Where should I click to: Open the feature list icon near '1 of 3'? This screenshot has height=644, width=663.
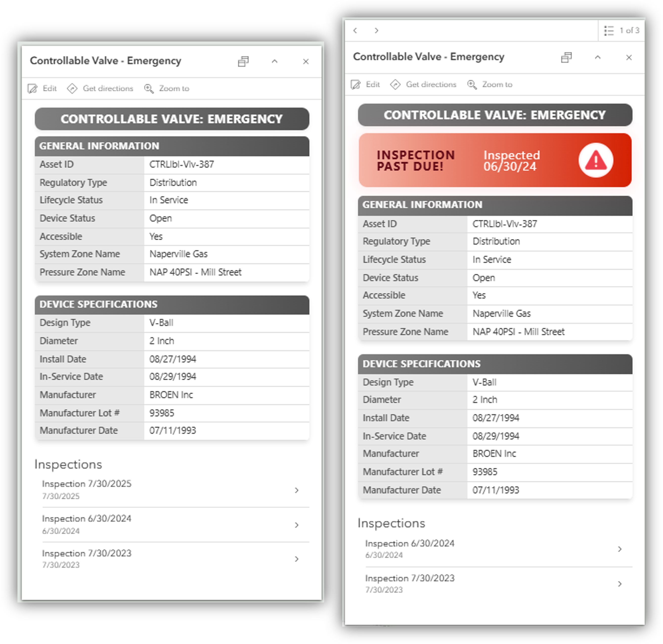coord(609,30)
